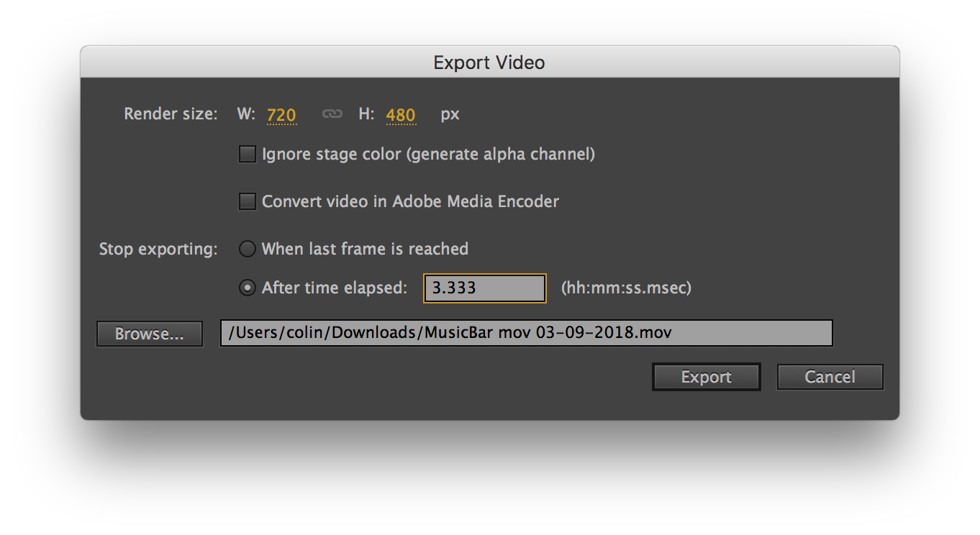Click the Export Video title bar
980x535 pixels.
(489, 63)
